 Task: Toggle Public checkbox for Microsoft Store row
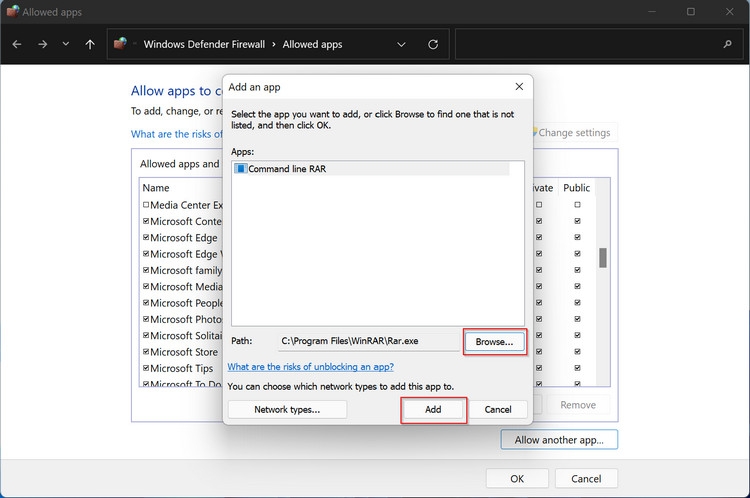tap(577, 352)
